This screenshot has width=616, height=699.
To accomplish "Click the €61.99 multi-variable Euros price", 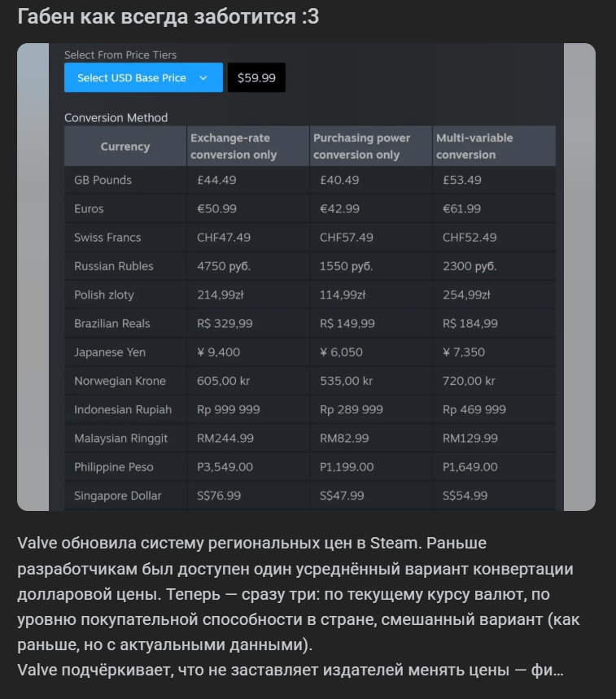I will click(x=461, y=208).
